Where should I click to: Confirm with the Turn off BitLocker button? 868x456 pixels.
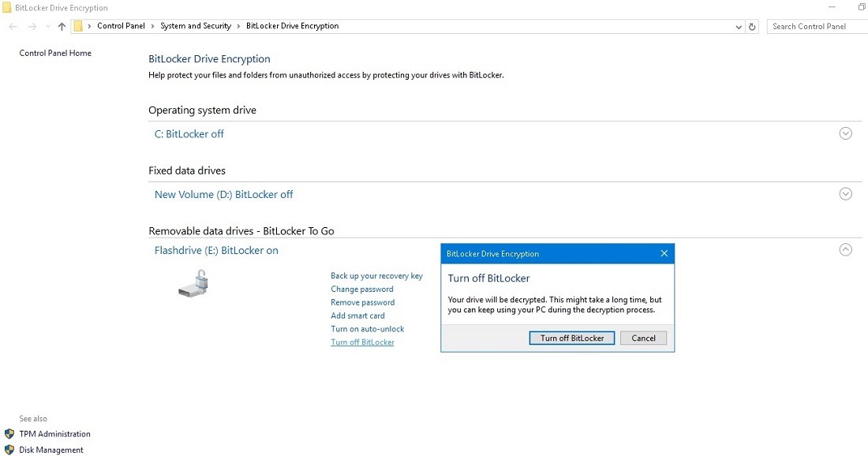pyautogui.click(x=571, y=338)
